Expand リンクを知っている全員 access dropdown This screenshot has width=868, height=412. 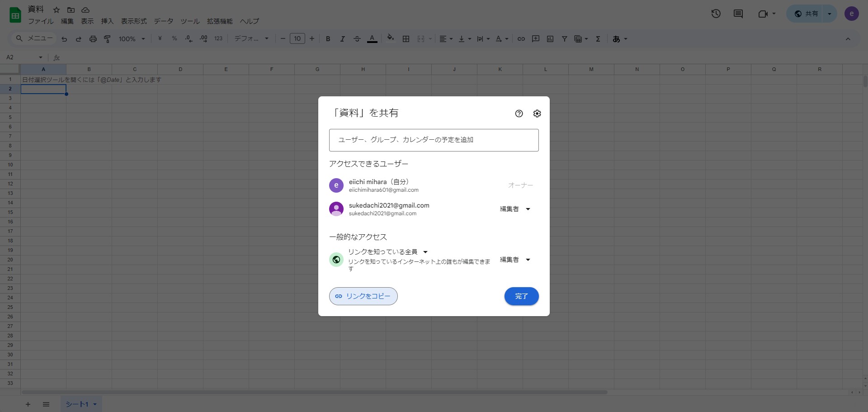[388, 252]
